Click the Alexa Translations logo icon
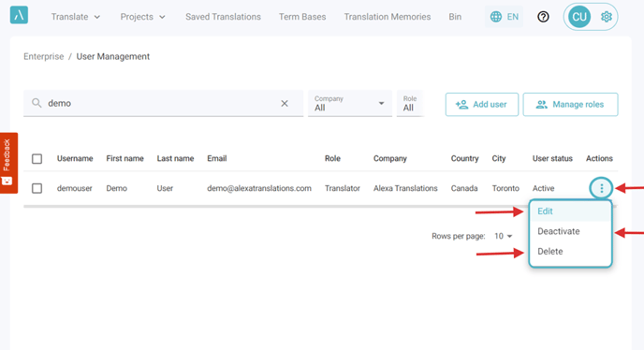 point(19,15)
